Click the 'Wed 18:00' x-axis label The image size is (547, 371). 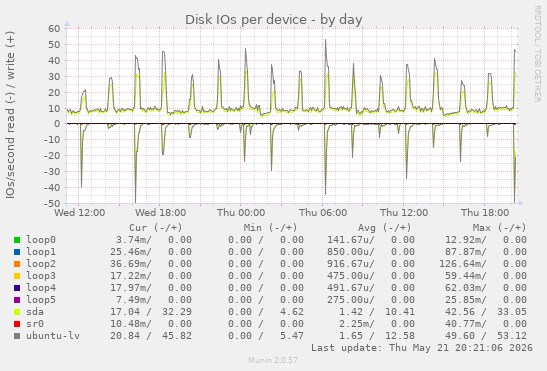pos(160,213)
